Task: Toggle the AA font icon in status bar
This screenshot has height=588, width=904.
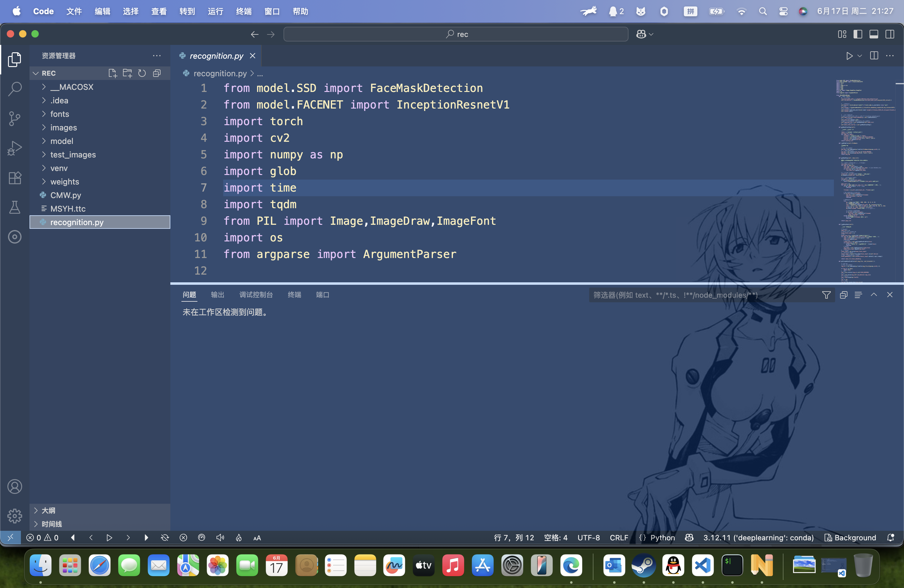Action: 257,538
